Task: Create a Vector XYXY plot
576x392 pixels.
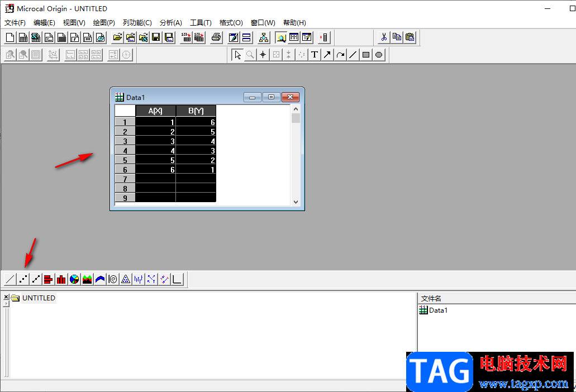Action: pos(164,280)
